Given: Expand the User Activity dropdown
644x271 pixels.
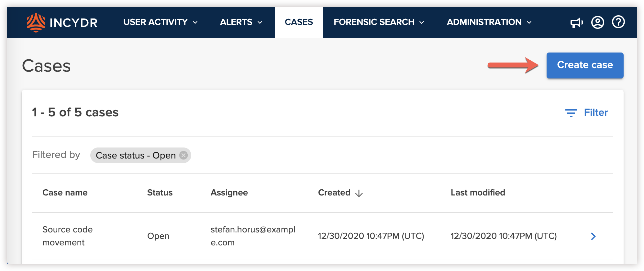Looking at the screenshot, I should click(160, 22).
